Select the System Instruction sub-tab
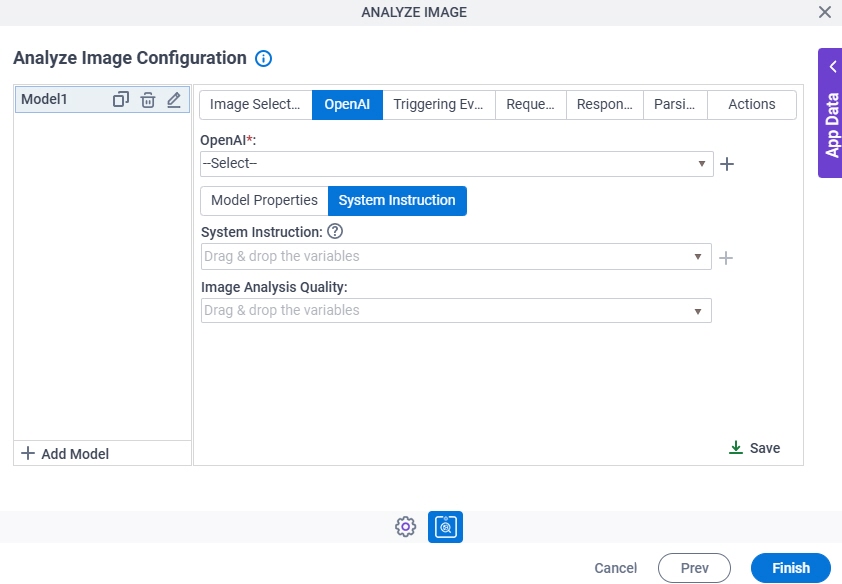Image resolution: width=842 pixels, height=584 pixels. point(397,201)
